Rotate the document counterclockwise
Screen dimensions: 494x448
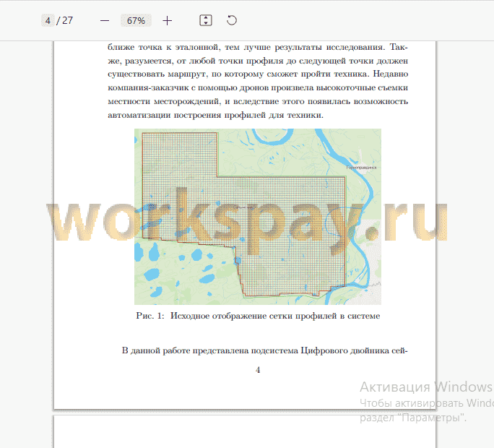point(232,20)
